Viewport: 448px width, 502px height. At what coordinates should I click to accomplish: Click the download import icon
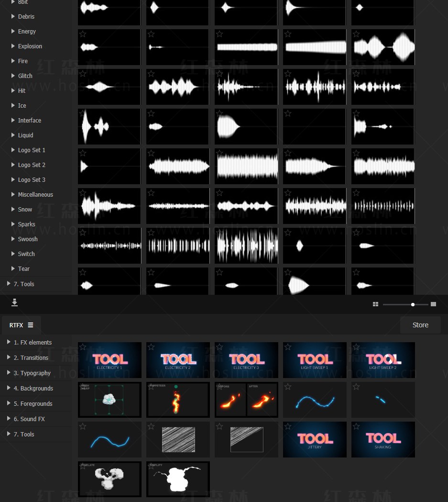14,302
